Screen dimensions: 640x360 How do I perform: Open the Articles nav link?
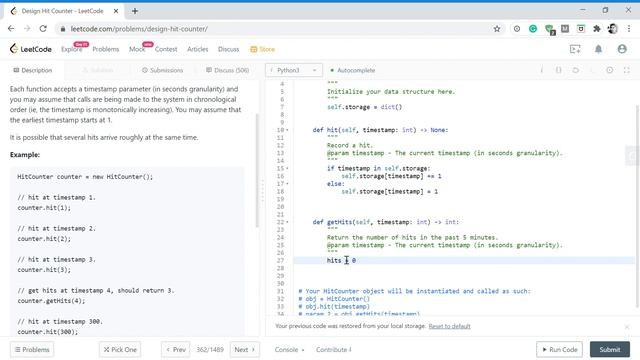[x=198, y=49]
